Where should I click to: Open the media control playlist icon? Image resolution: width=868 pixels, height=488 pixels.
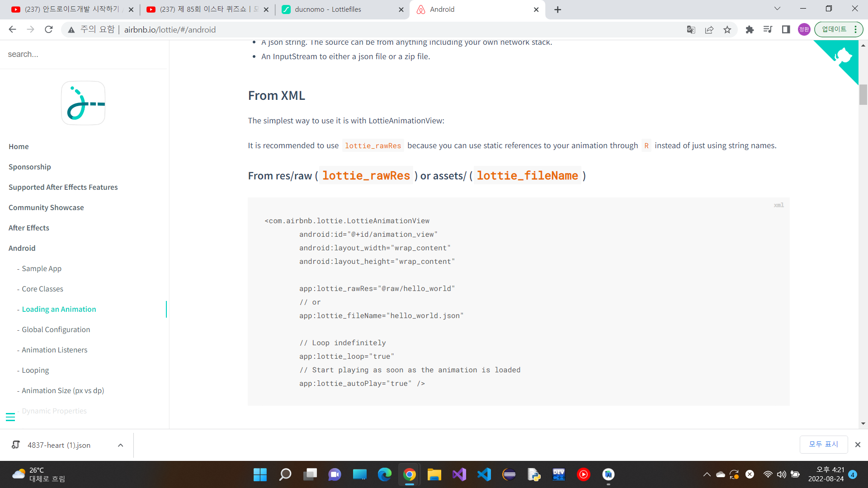click(768, 30)
